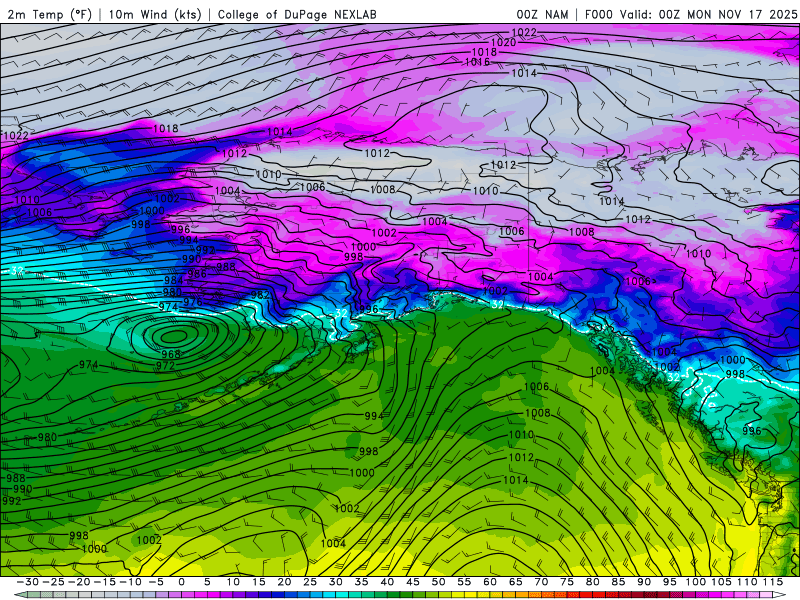This screenshot has width=800, height=600.
Task: Click the 984 isobar label
Action: (x=173, y=280)
